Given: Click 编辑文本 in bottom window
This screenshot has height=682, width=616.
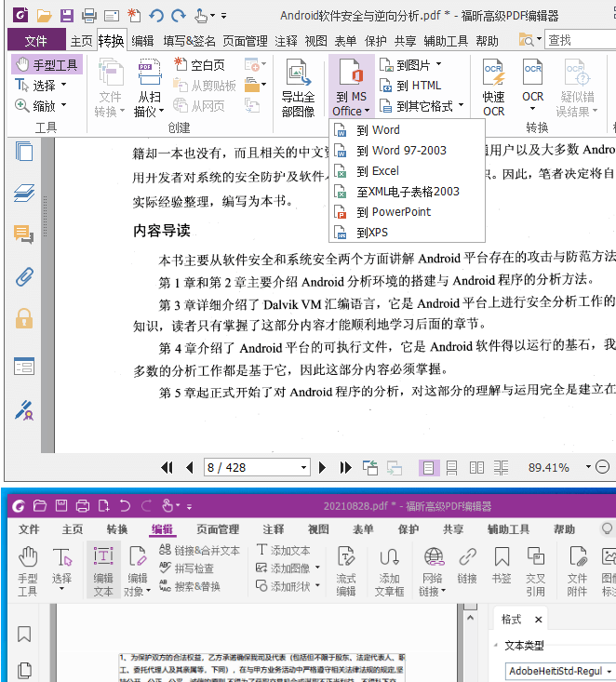Looking at the screenshot, I should [x=103, y=570].
